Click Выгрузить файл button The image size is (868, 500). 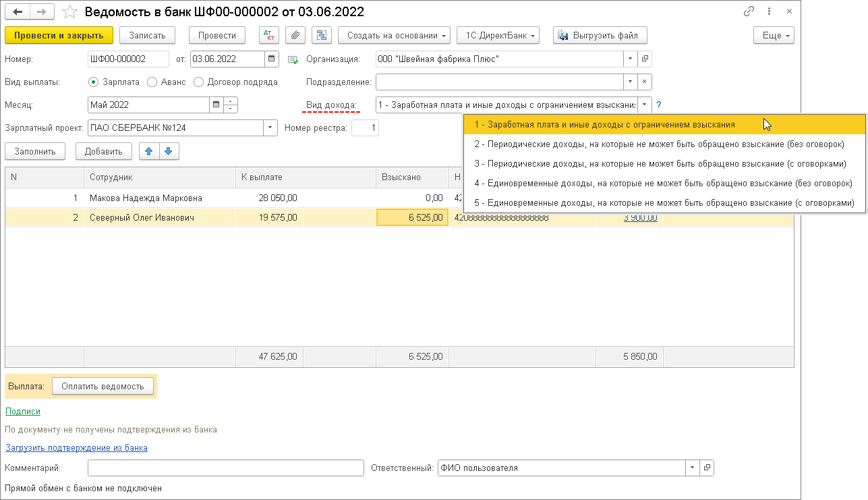coord(600,35)
